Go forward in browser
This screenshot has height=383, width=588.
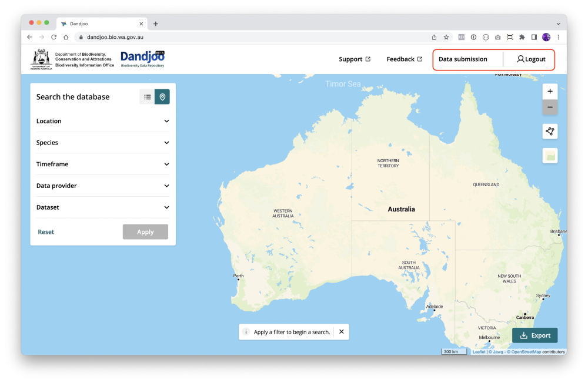[42, 37]
